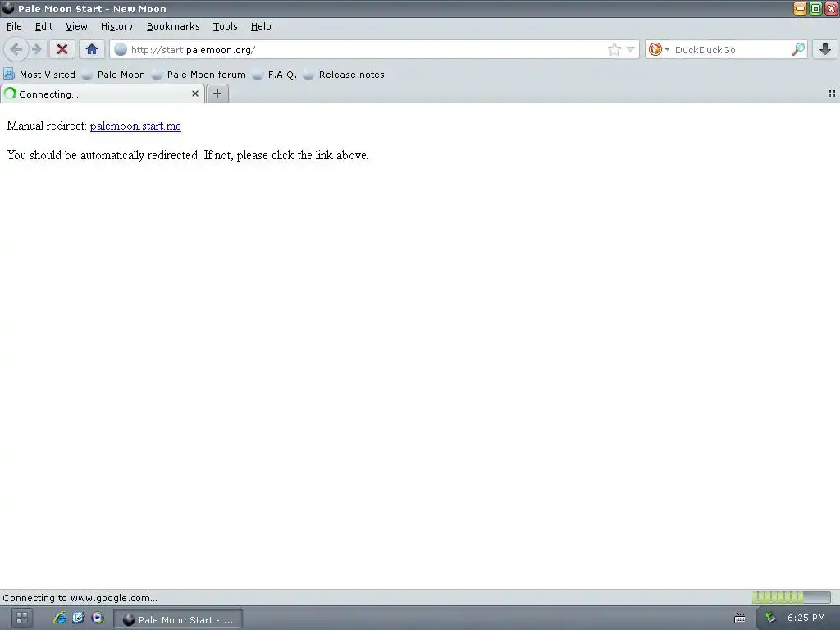Click the 'Connecting to www.google.com...' status text
This screenshot has height=630, width=840.
click(80, 598)
